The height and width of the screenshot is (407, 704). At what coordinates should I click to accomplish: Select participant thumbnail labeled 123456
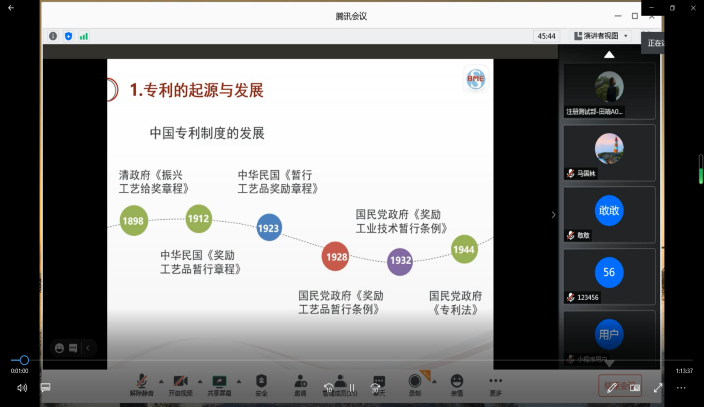coord(609,273)
